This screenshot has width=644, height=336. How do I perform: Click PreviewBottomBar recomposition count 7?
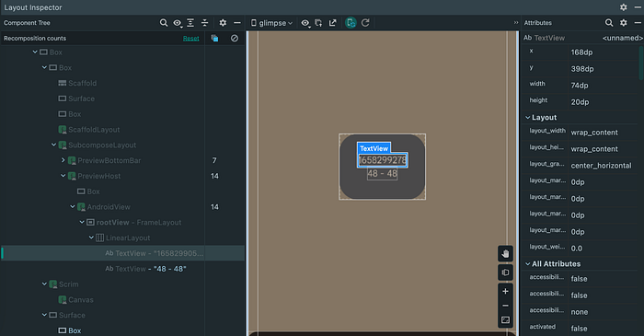click(x=214, y=160)
